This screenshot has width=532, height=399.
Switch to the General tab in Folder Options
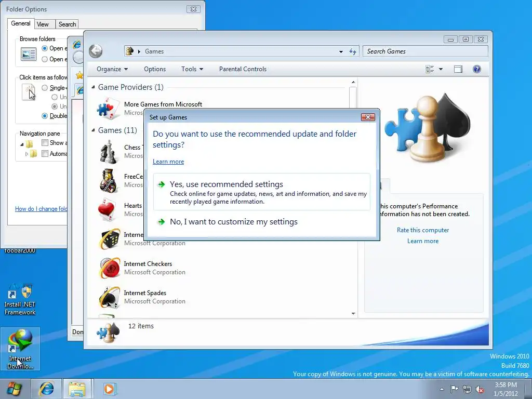[x=21, y=23]
